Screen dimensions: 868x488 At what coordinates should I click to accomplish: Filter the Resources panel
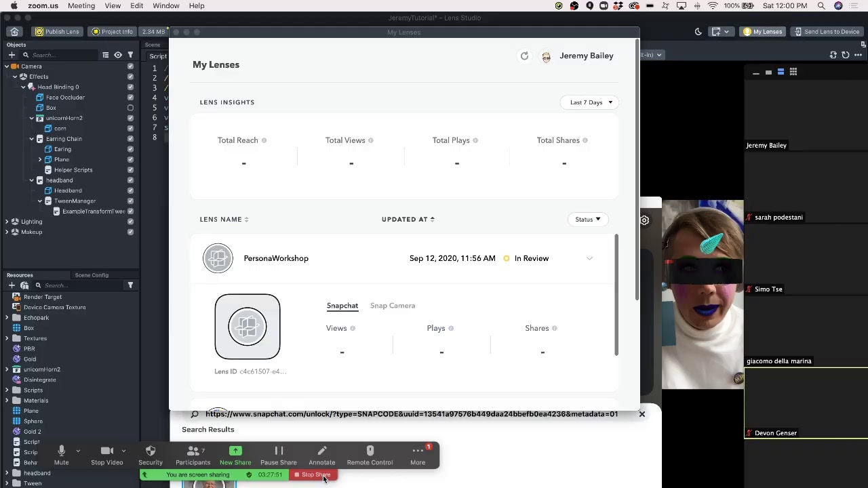pyautogui.click(x=130, y=285)
